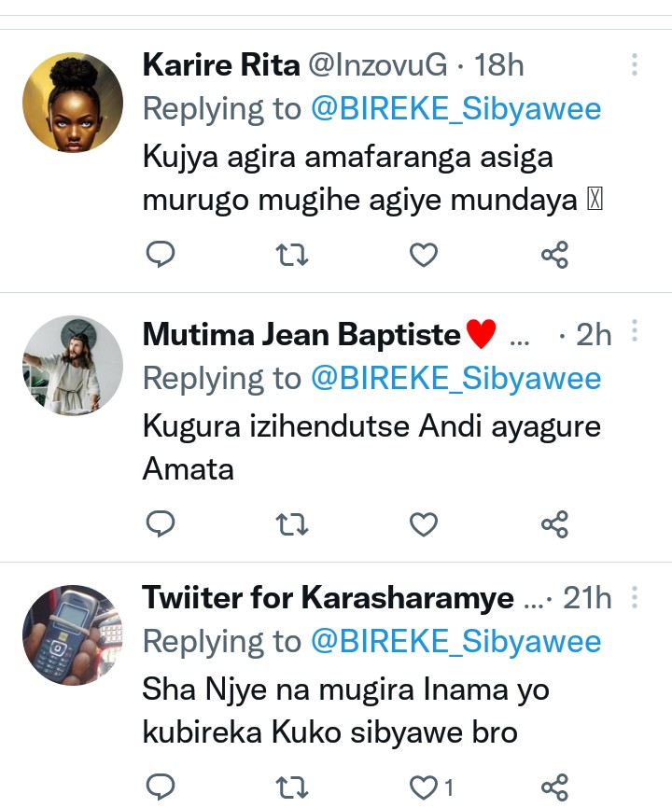Open more options on Karire Rita's tweet
The image size is (672, 808).
point(635,64)
